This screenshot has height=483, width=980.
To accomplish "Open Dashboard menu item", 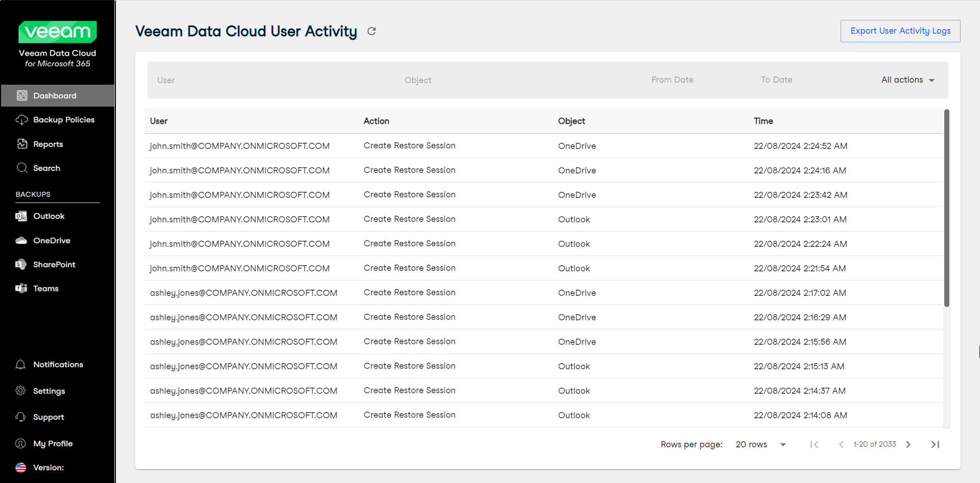I will [58, 95].
